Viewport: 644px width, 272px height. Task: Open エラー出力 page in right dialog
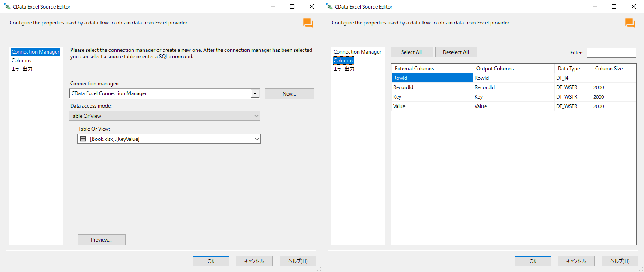coord(344,69)
